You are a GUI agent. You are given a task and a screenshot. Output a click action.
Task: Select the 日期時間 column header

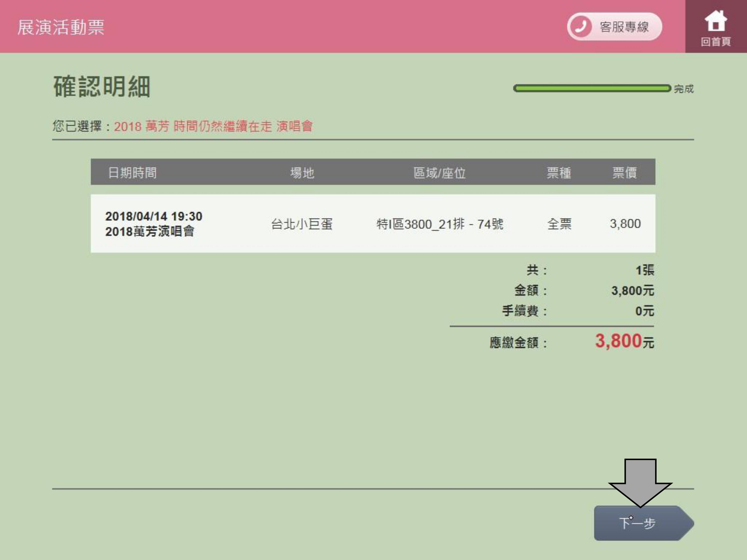coord(132,173)
